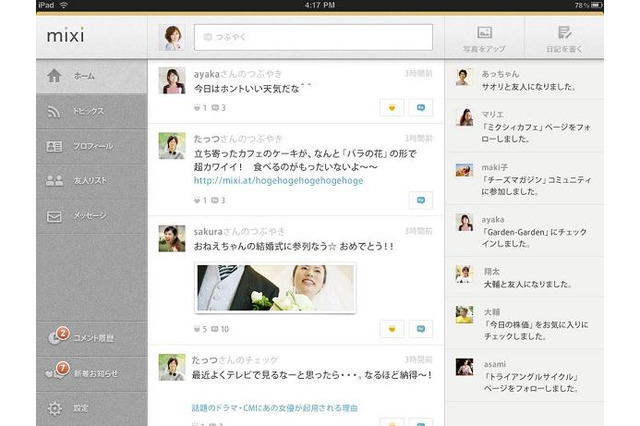Open 大輔's avatar in the activity panel
Screen dimensions: 640x426
[464, 315]
